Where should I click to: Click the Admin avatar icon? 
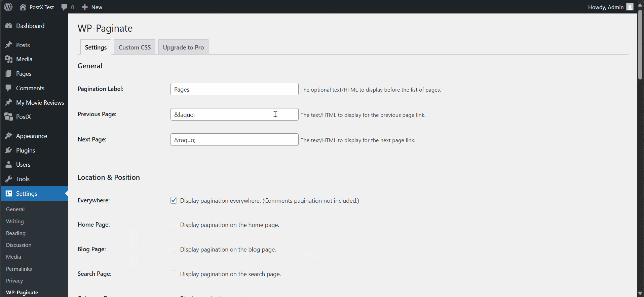click(x=630, y=7)
